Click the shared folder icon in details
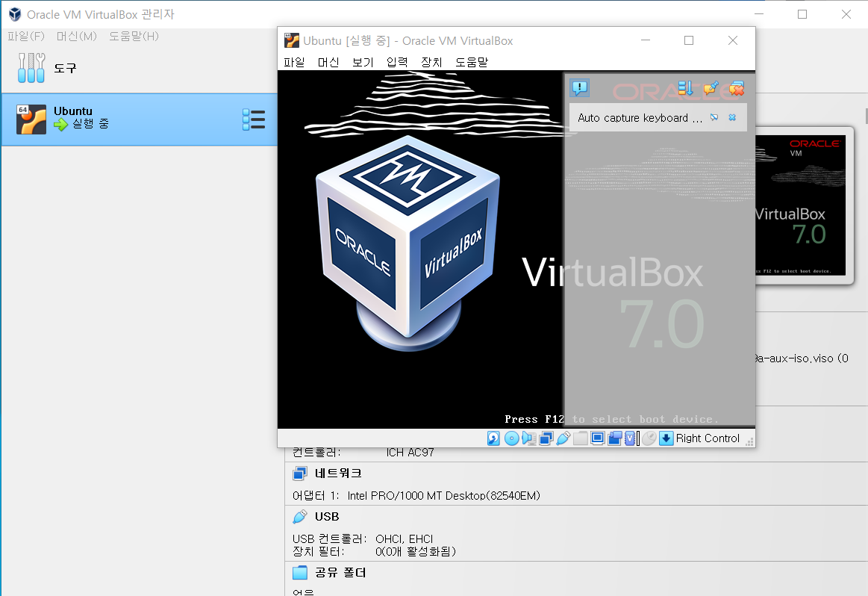 click(299, 572)
